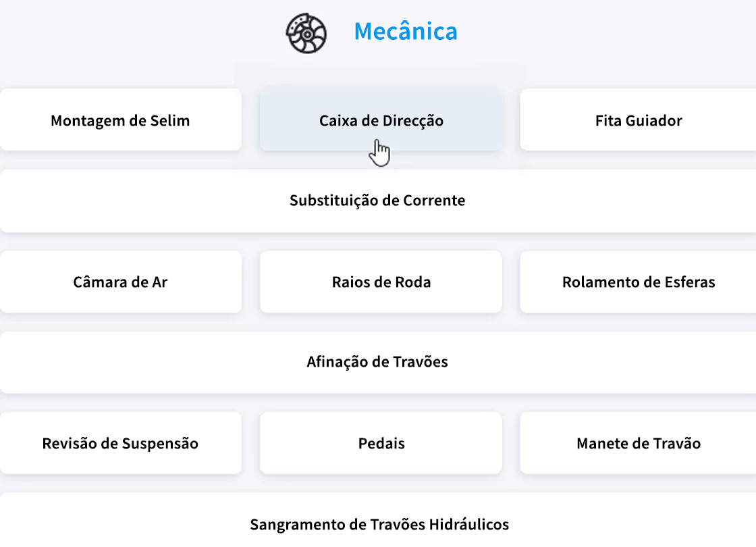Click the inner tube service card
Screen dimensions: 756x547
tap(120, 282)
